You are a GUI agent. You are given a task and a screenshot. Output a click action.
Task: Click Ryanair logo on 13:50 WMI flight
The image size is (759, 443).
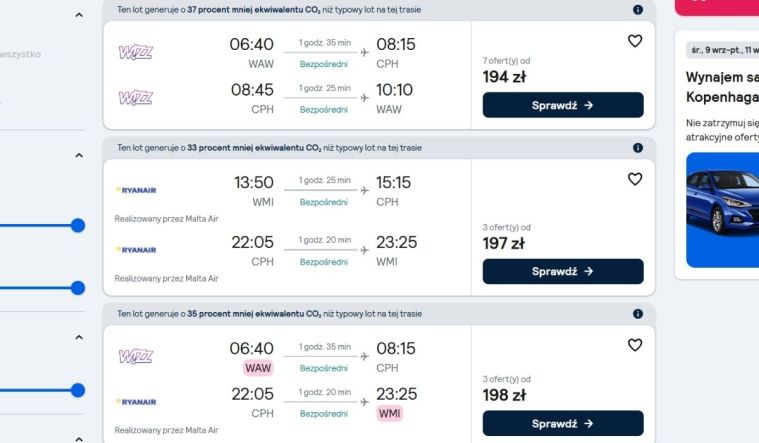(136, 190)
